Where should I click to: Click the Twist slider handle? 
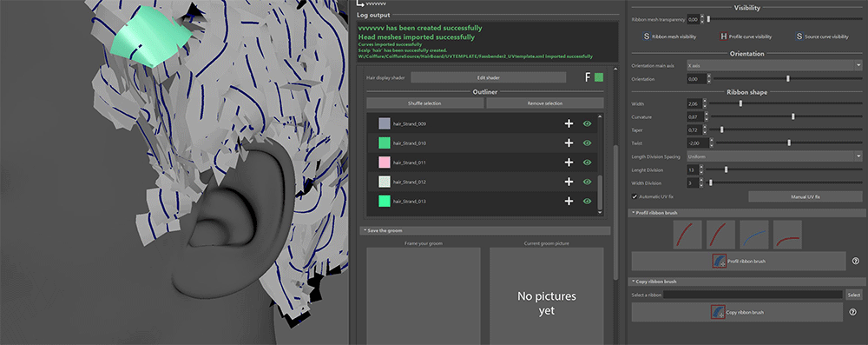tap(789, 143)
